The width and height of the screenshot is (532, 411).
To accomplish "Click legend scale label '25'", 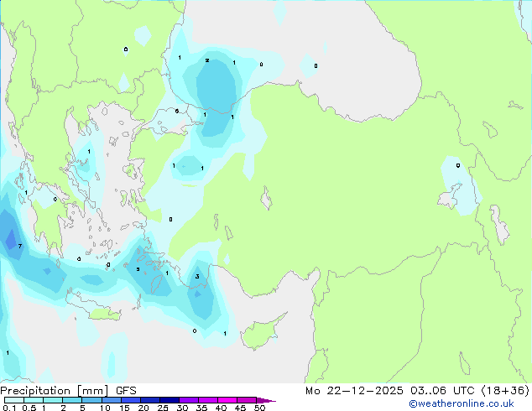I will click(x=163, y=408).
